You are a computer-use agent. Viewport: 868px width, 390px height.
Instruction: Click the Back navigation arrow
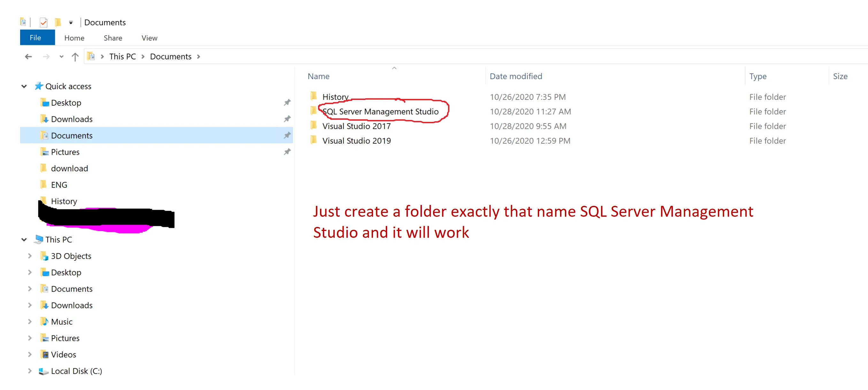tap(28, 56)
